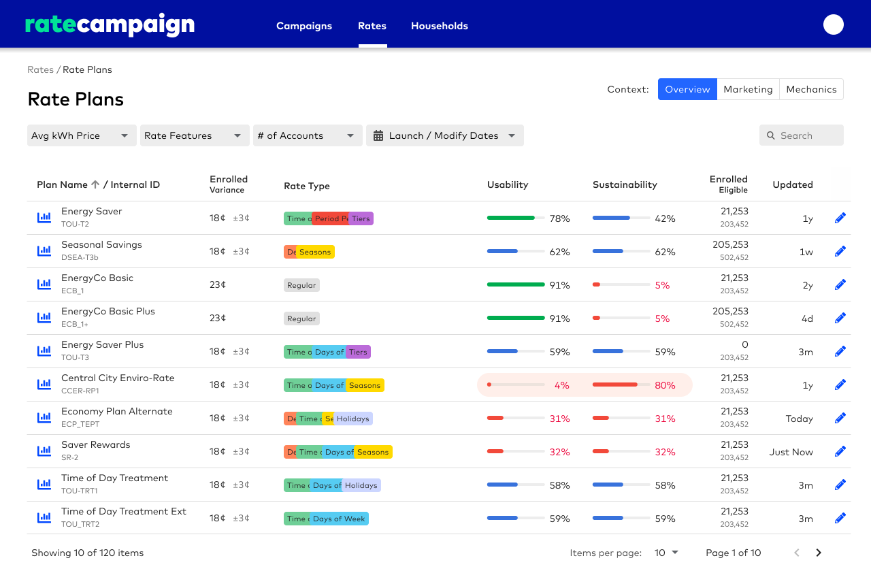Edit the EnergyCo Basic plan with pencil
This screenshot has width=871, height=588.
[x=840, y=284]
